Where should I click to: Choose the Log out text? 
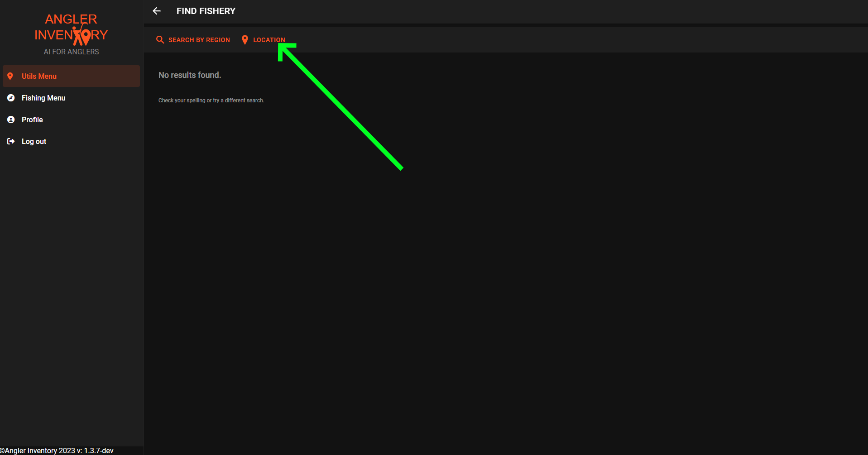(34, 141)
